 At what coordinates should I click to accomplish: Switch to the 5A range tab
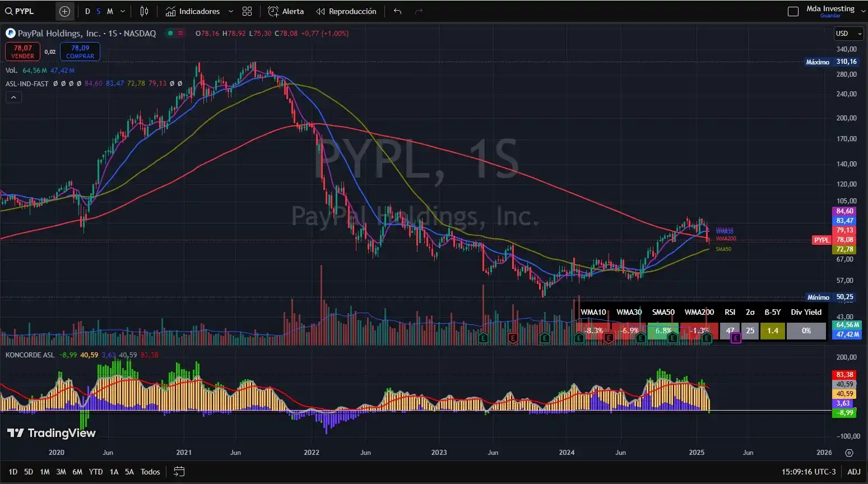coord(129,472)
